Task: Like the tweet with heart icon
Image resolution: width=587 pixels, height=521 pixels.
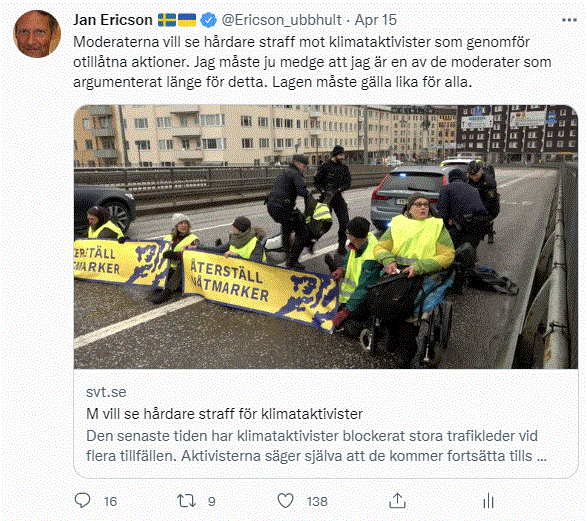Action: tap(285, 500)
